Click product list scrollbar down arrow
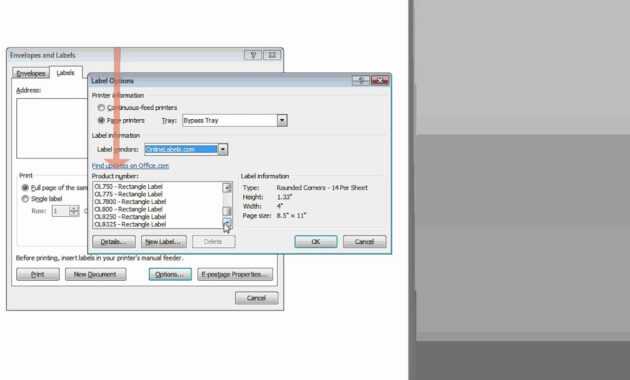This screenshot has height=380, width=630. [x=227, y=223]
